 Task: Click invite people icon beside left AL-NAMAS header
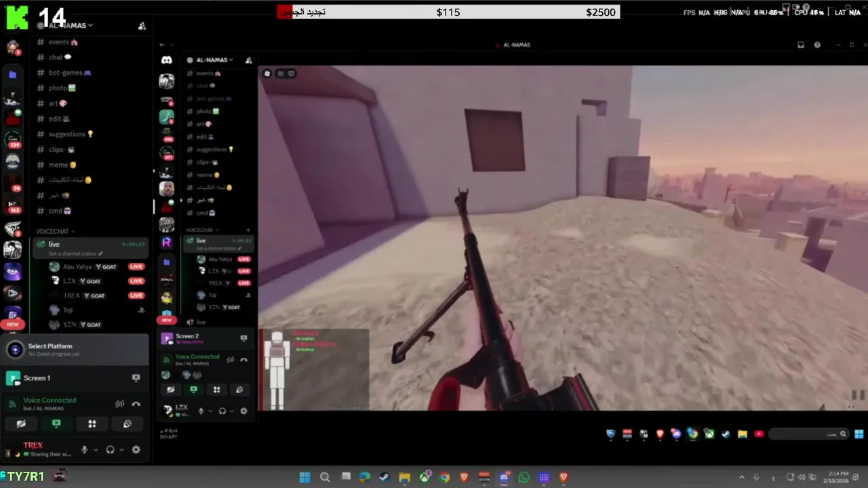point(142,26)
